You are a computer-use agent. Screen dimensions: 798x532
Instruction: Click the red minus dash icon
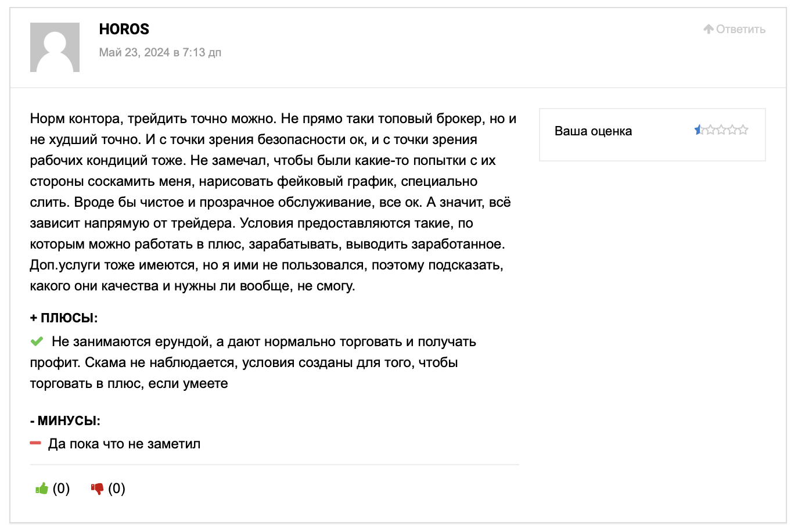click(x=35, y=443)
